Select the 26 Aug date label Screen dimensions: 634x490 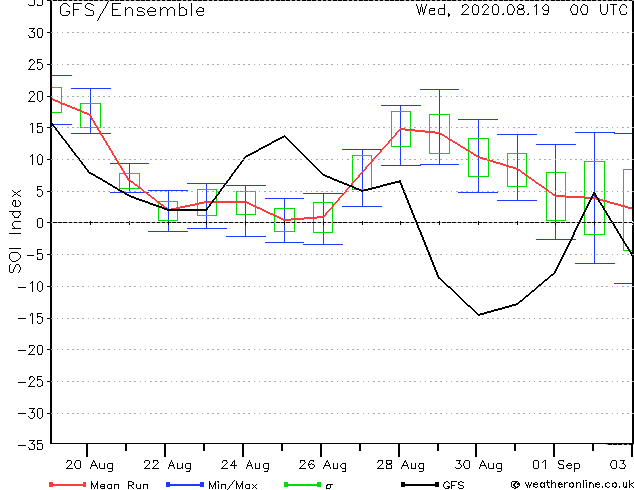(x=323, y=465)
